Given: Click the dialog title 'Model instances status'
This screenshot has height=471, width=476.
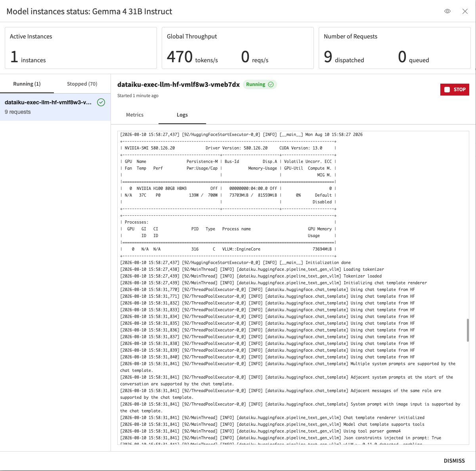Looking at the screenshot, I should [89, 11].
